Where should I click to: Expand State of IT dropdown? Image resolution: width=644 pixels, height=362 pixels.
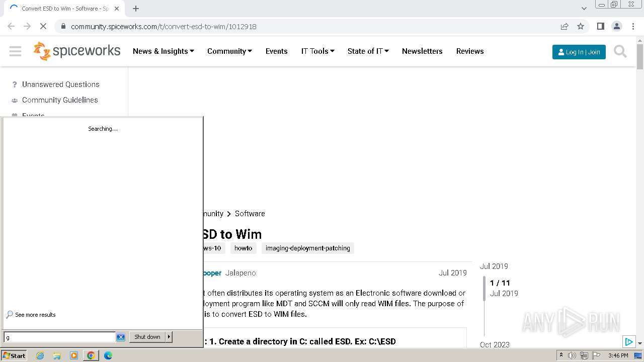click(x=368, y=51)
